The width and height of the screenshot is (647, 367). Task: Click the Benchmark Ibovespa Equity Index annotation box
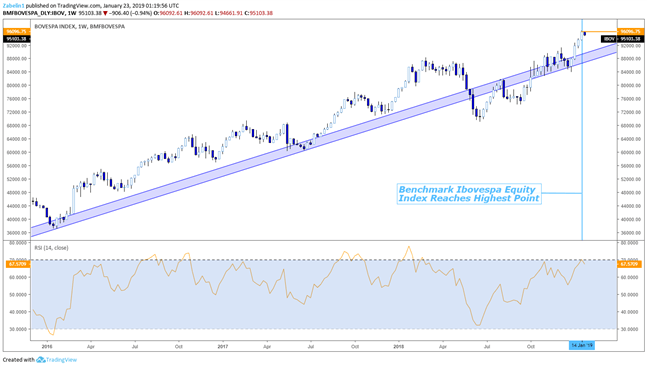click(469, 194)
